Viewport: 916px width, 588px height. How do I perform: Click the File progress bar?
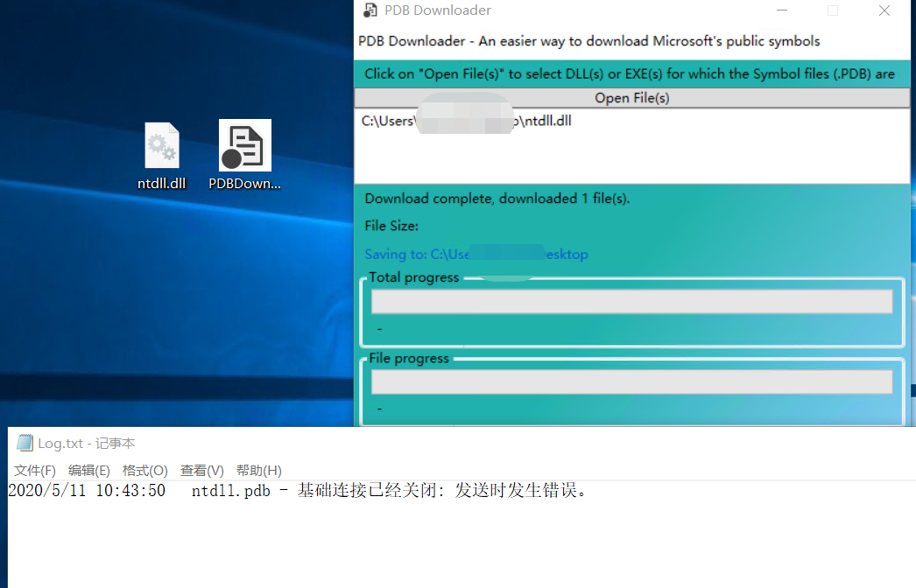(631, 381)
